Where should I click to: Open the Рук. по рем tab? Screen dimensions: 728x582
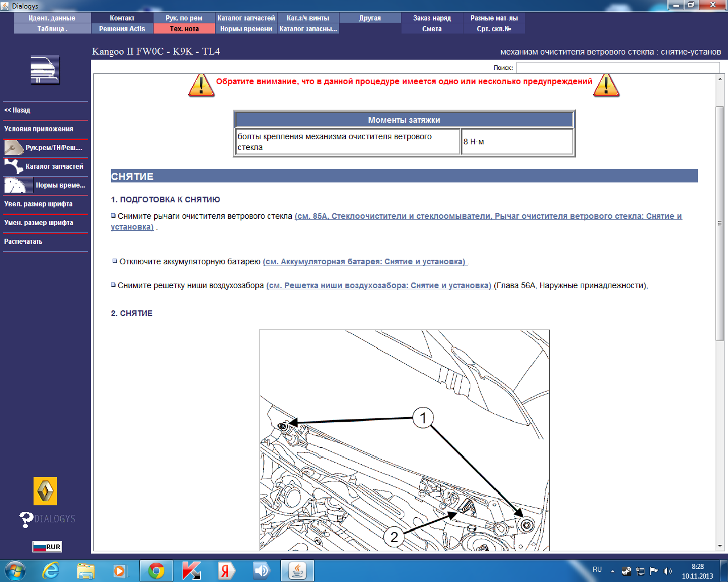coord(184,18)
